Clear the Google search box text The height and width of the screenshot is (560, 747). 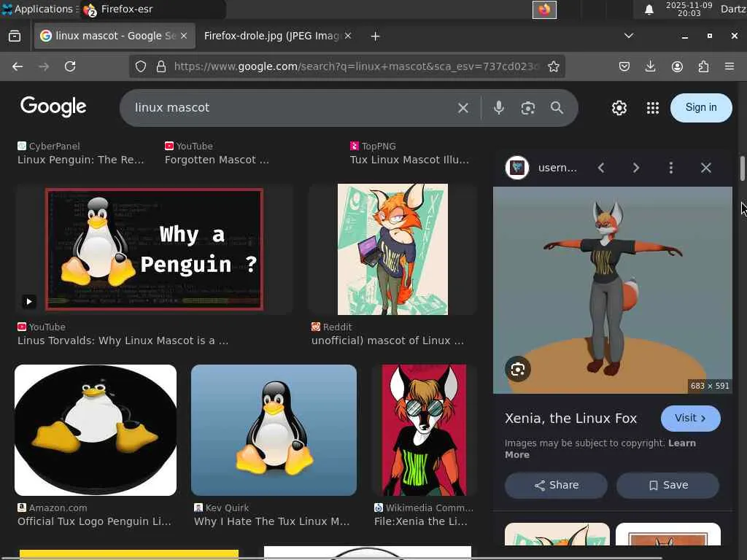462,108
